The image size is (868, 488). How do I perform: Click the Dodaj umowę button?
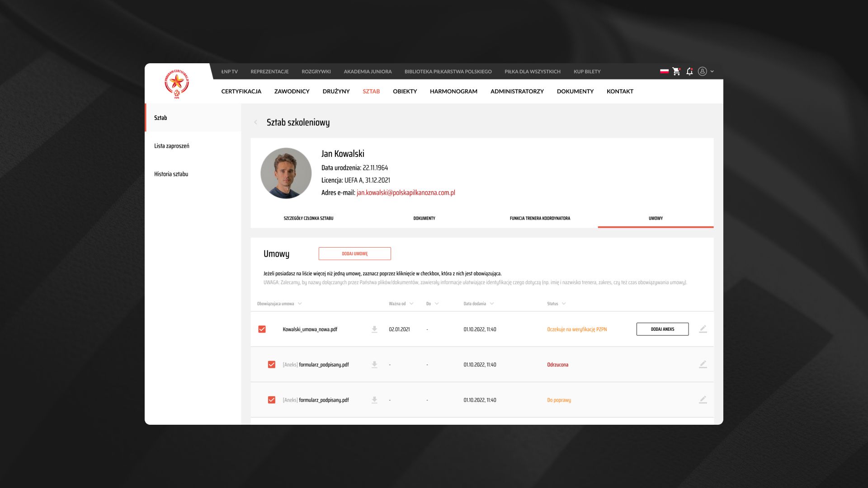click(355, 253)
